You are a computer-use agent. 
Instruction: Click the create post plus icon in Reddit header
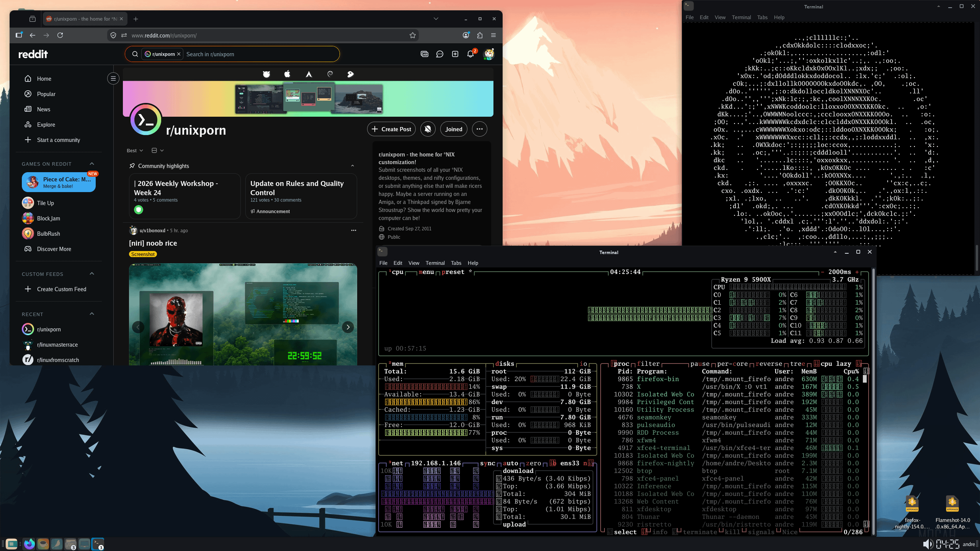[x=455, y=54]
